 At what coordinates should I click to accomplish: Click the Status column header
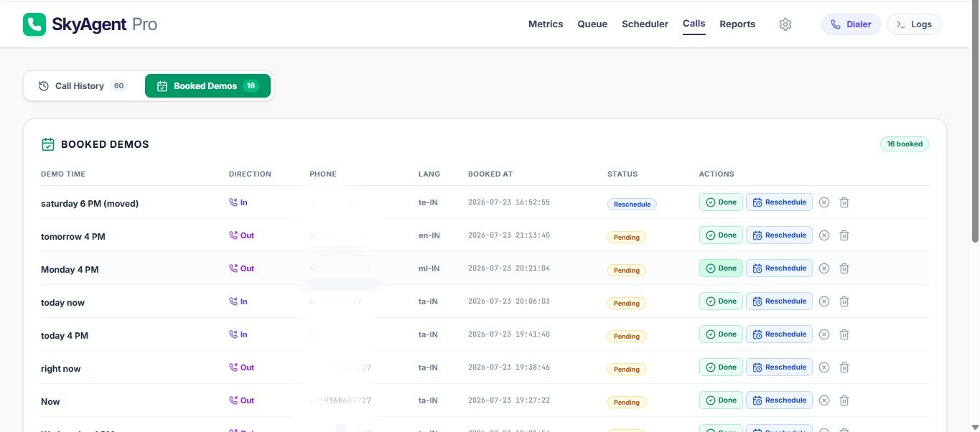(622, 174)
